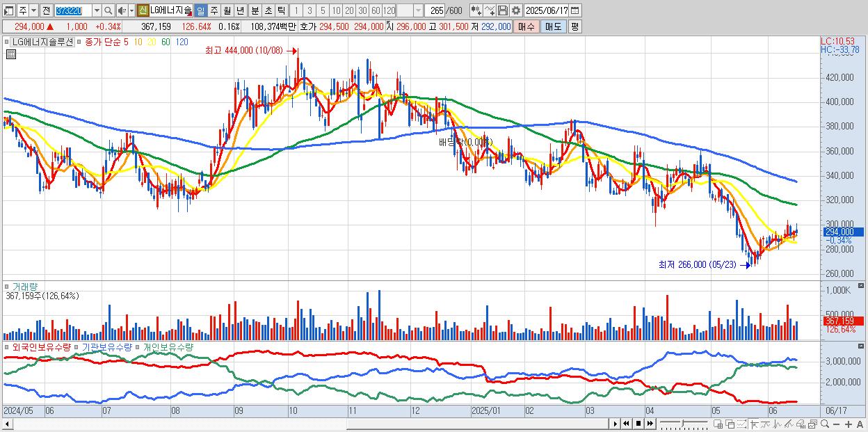Click the add candlestick indicator icon
Screen dimensions: 868x432
(x=476, y=10)
